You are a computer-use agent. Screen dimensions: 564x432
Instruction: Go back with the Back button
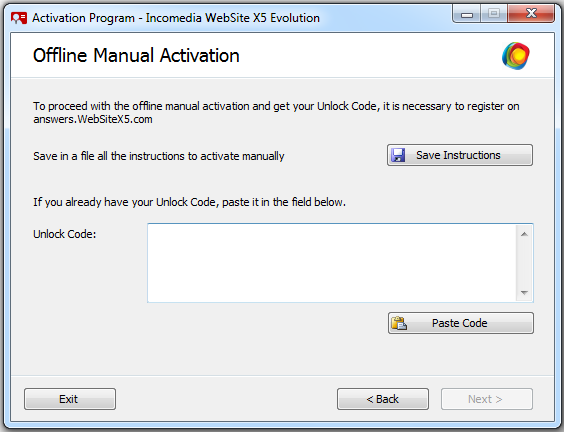click(383, 399)
